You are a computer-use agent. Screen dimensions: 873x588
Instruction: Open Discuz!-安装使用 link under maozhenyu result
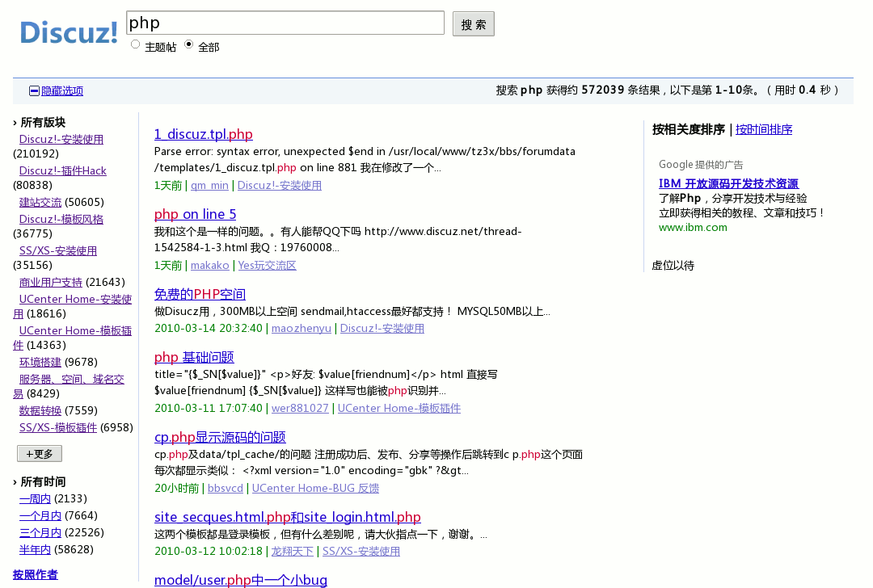pyautogui.click(x=382, y=328)
